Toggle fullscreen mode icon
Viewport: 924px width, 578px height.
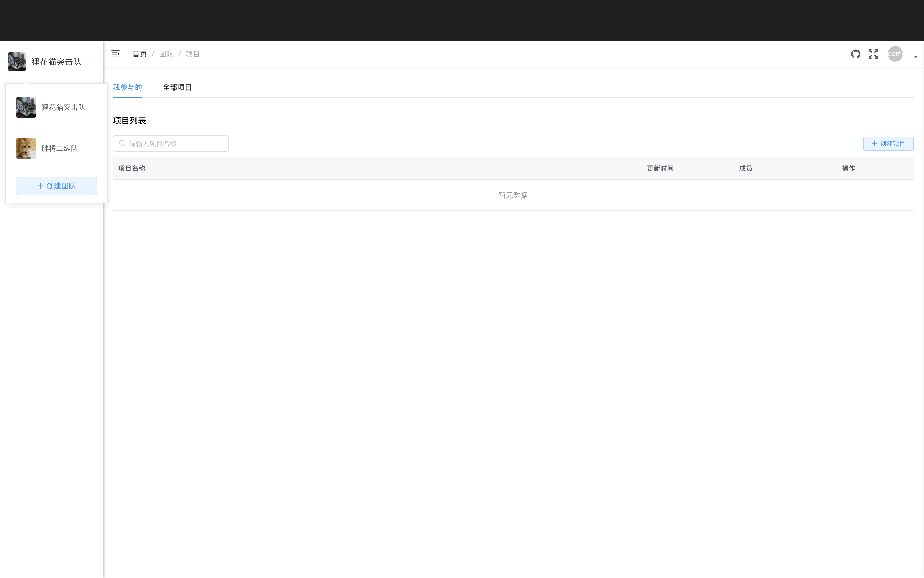click(873, 54)
